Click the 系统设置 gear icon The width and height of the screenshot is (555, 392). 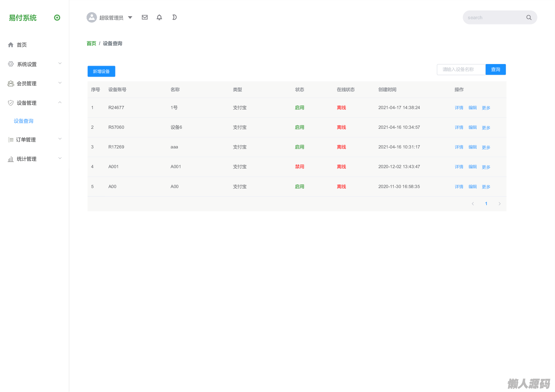click(x=11, y=64)
